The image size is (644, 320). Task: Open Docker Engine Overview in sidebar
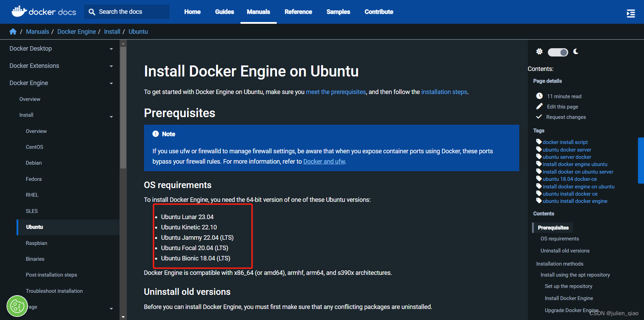tap(30, 99)
